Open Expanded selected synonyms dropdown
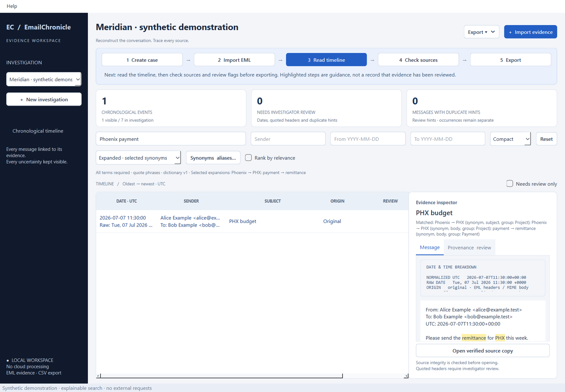This screenshot has height=392, width=565. click(138, 158)
